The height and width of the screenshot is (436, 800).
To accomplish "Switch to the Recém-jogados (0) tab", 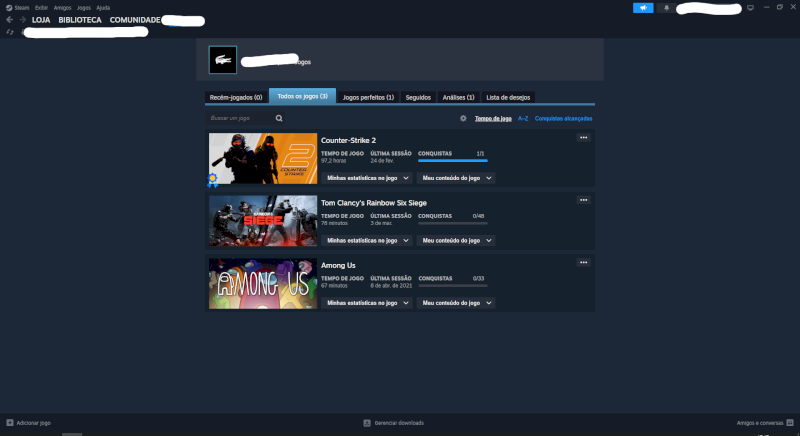I will click(236, 97).
